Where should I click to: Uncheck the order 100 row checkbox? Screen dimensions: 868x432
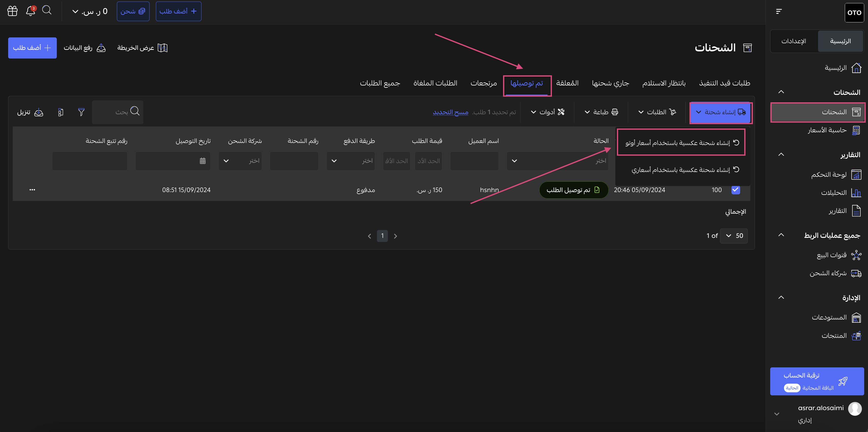click(x=736, y=190)
